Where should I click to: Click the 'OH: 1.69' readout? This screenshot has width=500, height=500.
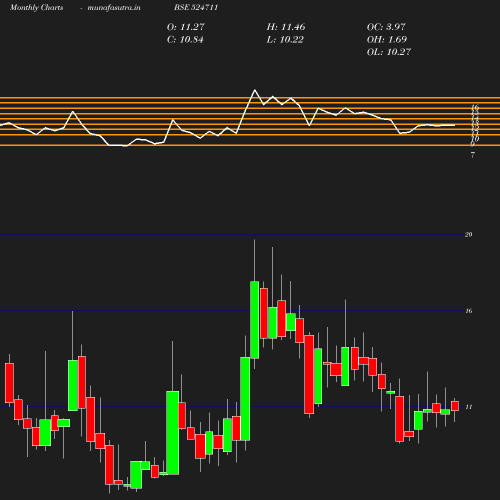[x=387, y=40]
